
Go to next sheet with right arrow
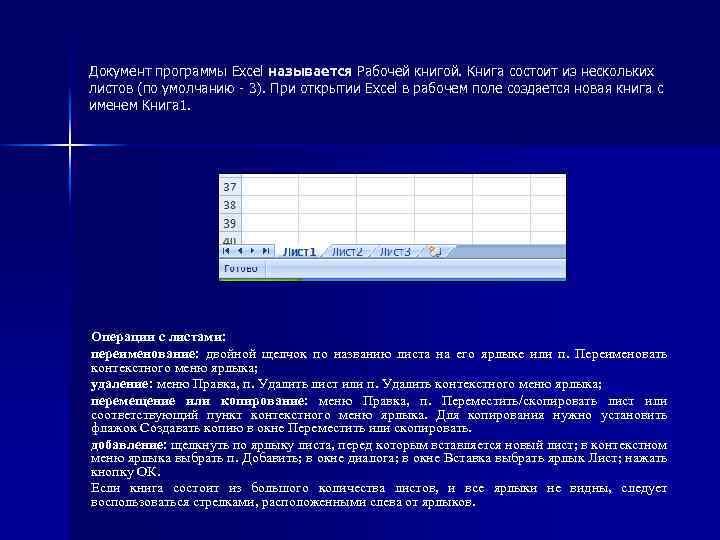coord(252,251)
